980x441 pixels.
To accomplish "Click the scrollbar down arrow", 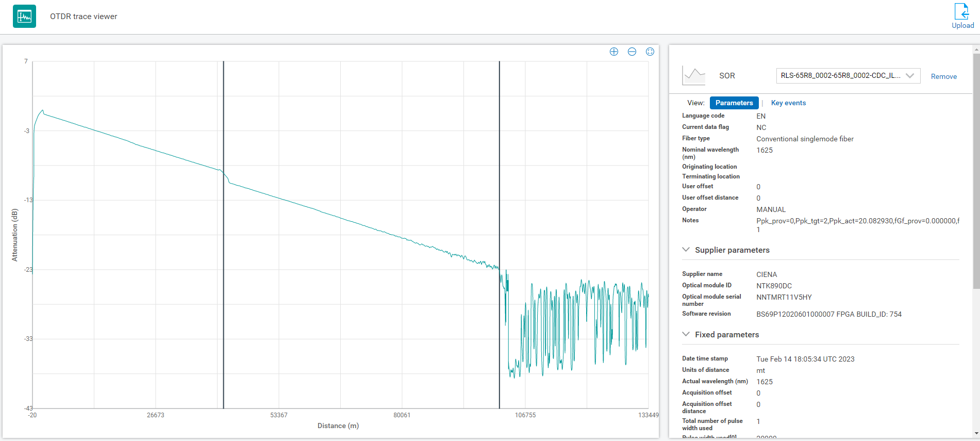I will (976, 434).
